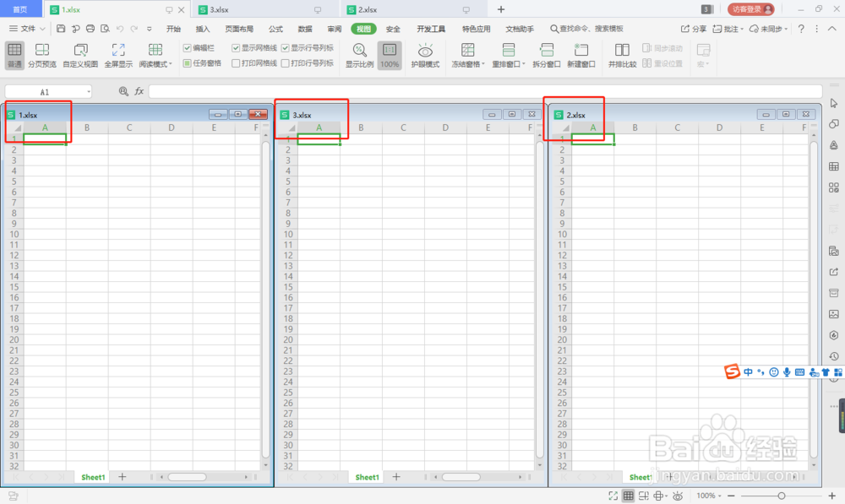Open selection pane arrow icon in sidebar
Viewport: 845px width, 504px height.
(x=834, y=103)
